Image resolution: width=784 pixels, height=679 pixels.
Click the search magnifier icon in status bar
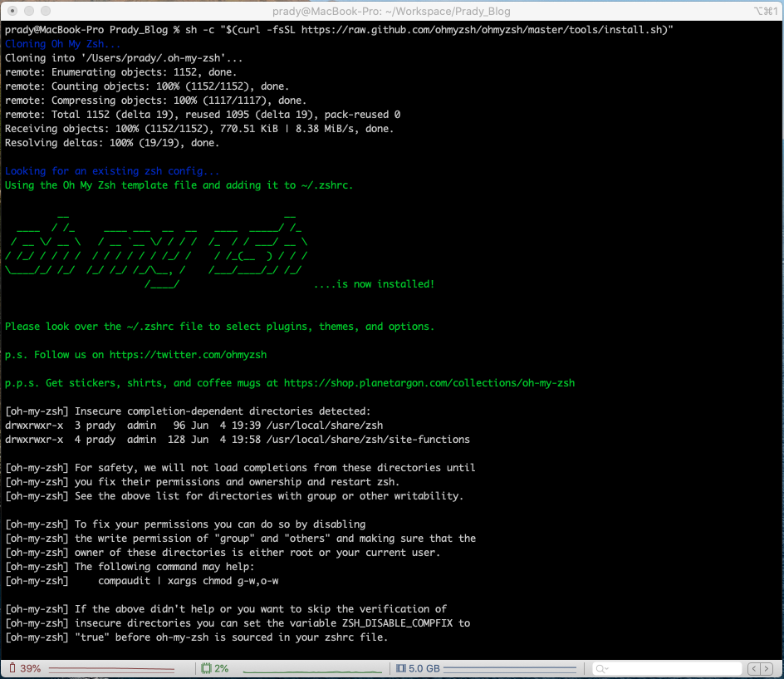[x=601, y=668]
